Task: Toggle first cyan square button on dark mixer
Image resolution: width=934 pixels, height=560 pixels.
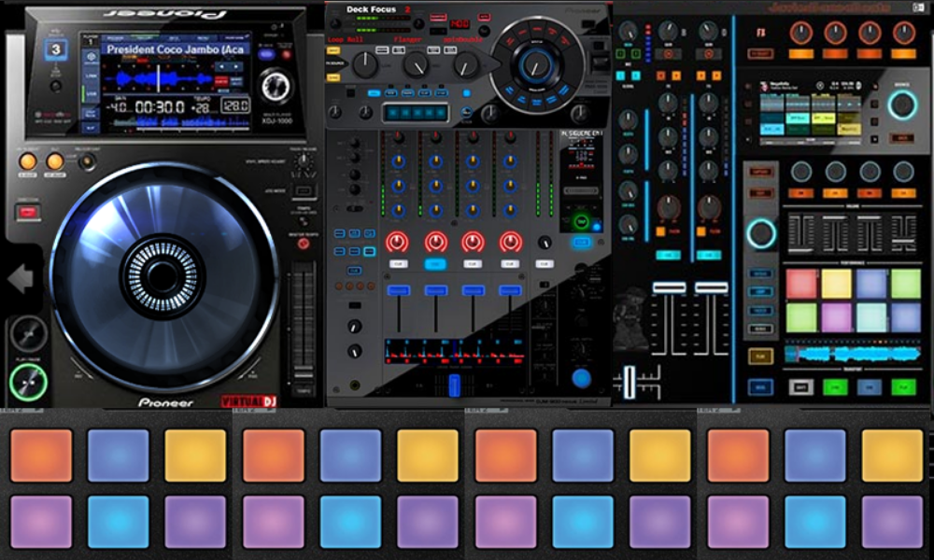Action: (x=620, y=76)
